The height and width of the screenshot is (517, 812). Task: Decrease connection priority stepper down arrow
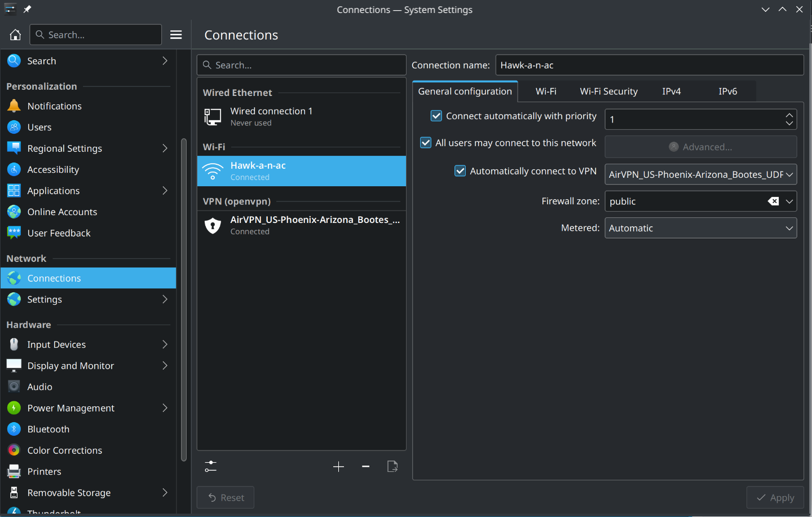789,124
